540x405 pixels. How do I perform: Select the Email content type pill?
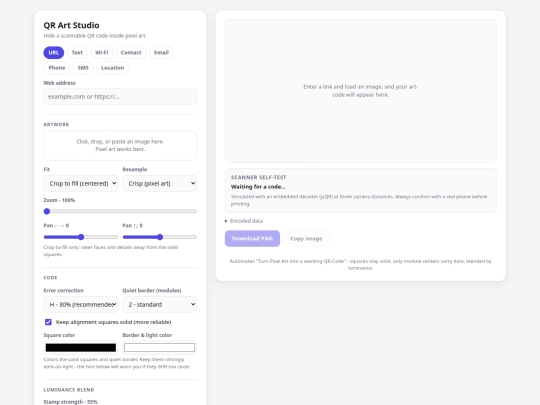(x=161, y=53)
